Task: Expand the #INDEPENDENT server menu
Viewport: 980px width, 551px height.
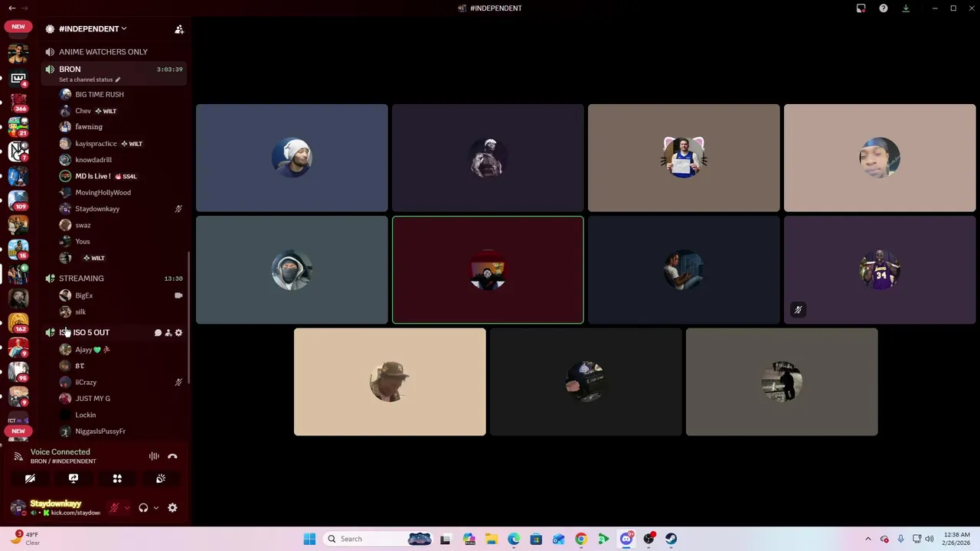Action: pyautogui.click(x=92, y=29)
